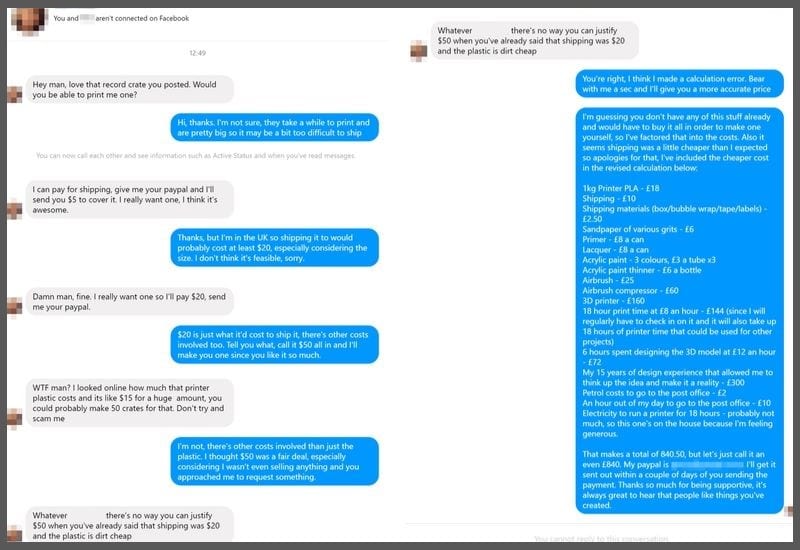Click the "Don't try and scam me" message bubble
The height and width of the screenshot is (550, 800).
click(x=130, y=403)
